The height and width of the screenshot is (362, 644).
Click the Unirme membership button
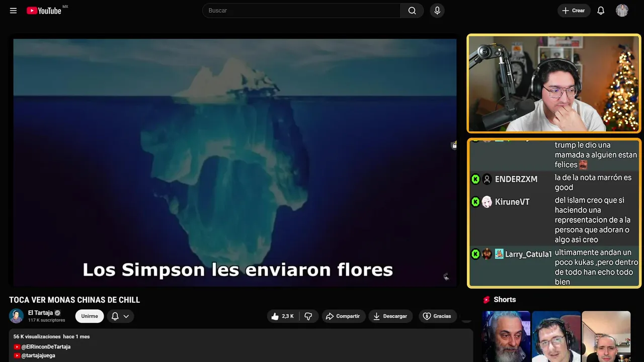(90, 316)
